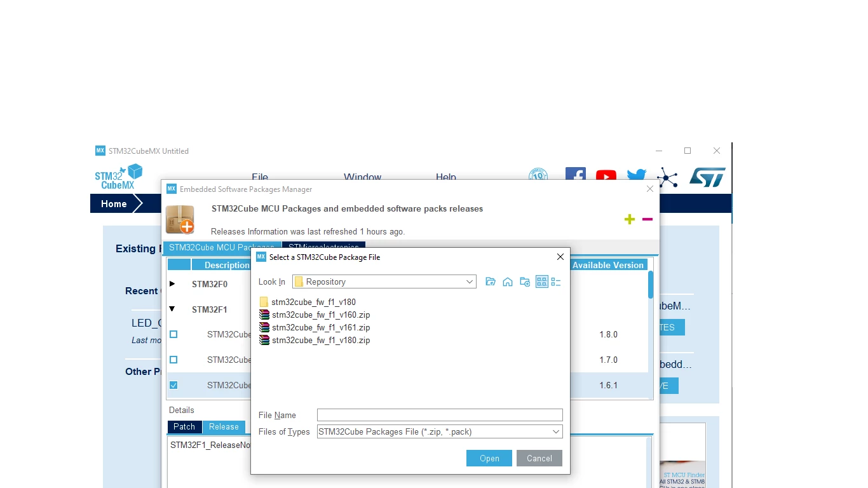Screen dimensions: 868x488
Task: Close the Embedded Software Packages Manager window
Action: click(649, 189)
